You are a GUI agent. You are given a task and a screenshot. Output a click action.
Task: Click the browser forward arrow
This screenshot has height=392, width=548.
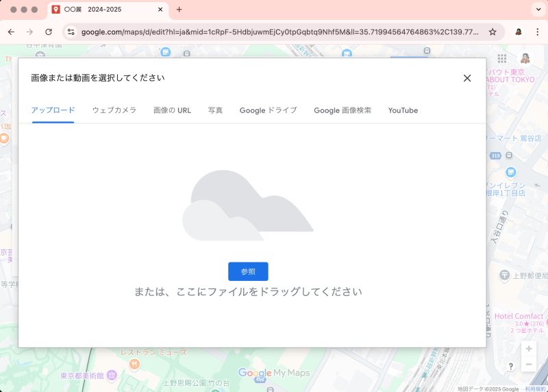pyautogui.click(x=29, y=32)
